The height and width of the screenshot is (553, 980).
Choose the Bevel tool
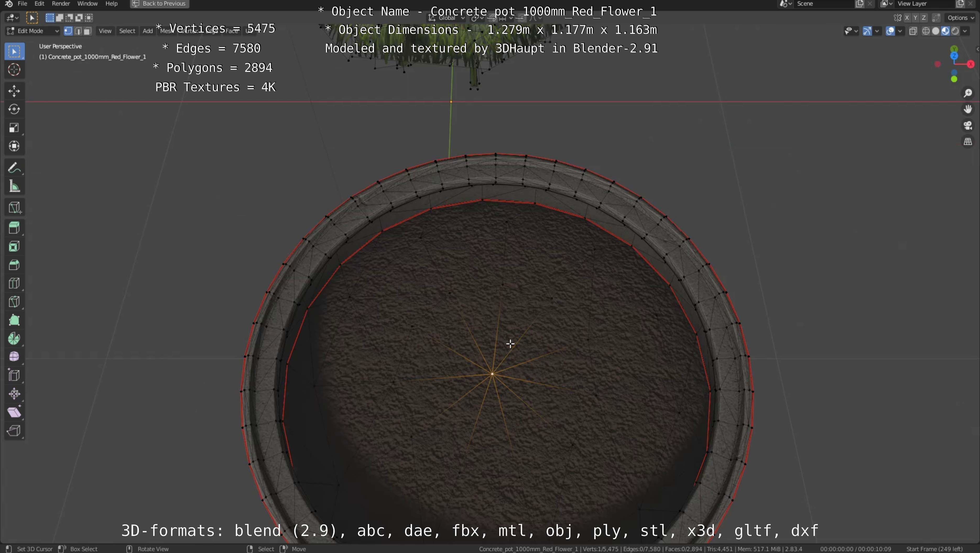coord(14,265)
